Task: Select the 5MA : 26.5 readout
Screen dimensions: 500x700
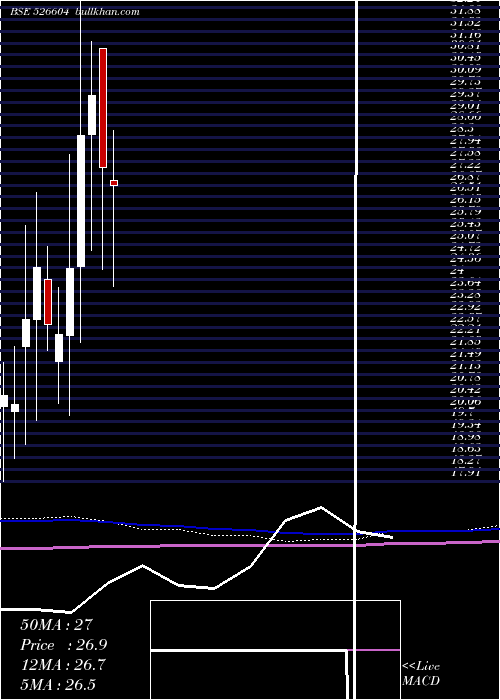Action: pos(58,685)
